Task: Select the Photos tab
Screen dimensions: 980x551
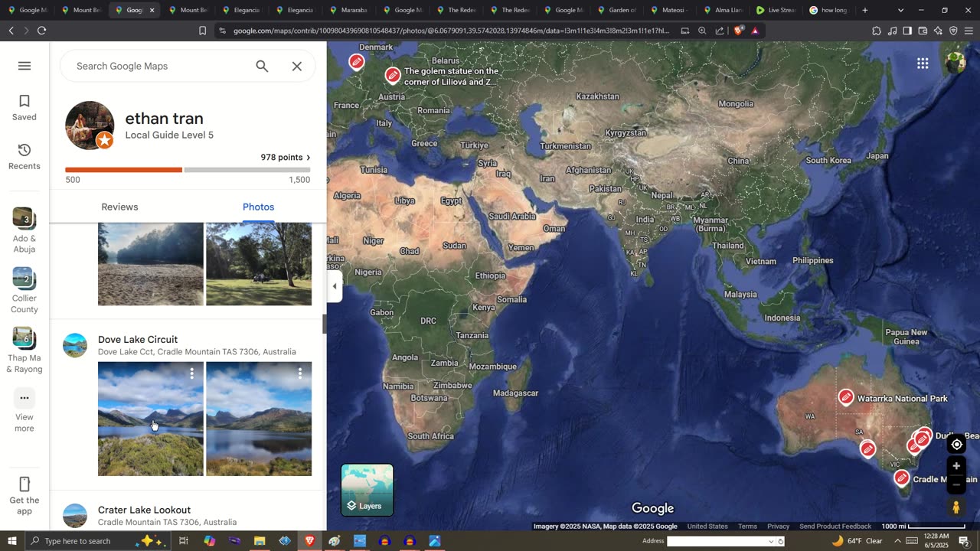Action: coord(258,207)
